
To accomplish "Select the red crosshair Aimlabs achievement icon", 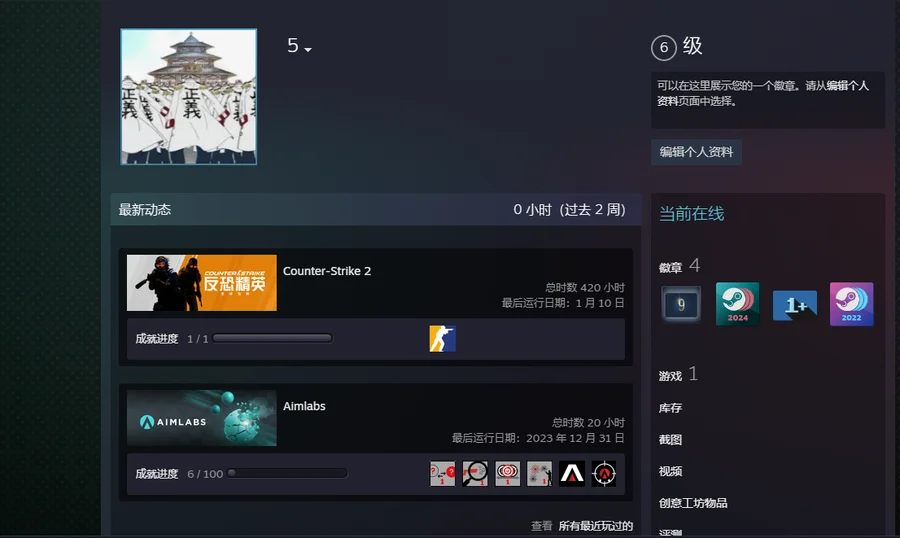I will pos(604,474).
